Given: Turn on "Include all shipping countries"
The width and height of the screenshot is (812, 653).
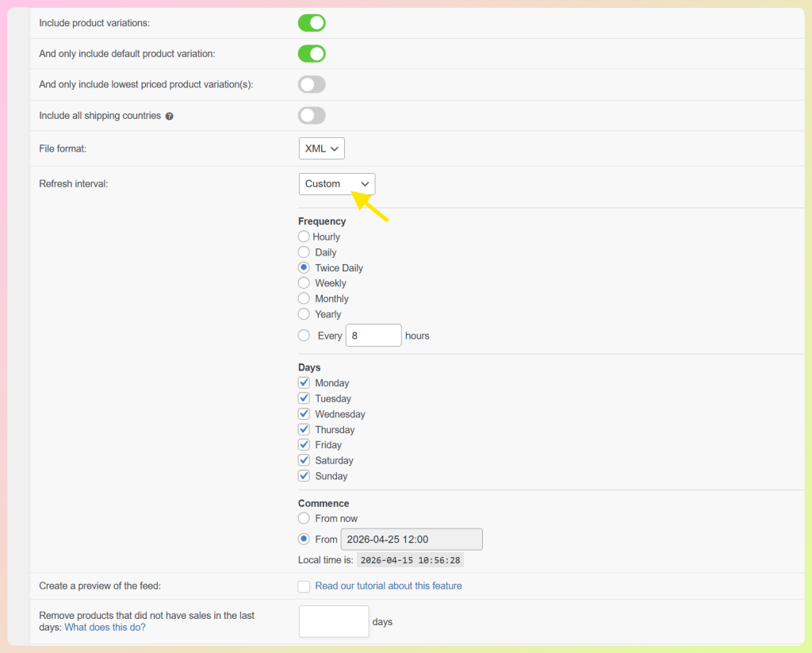Looking at the screenshot, I should (312, 115).
